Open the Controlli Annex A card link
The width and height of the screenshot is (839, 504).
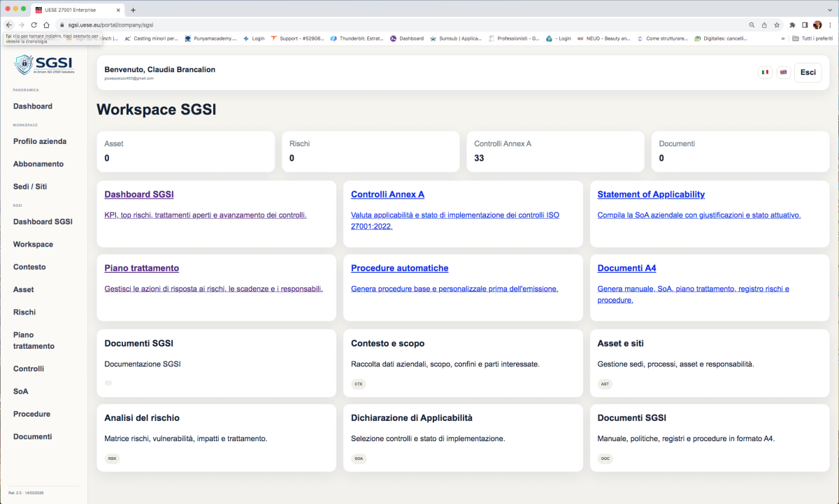point(387,194)
